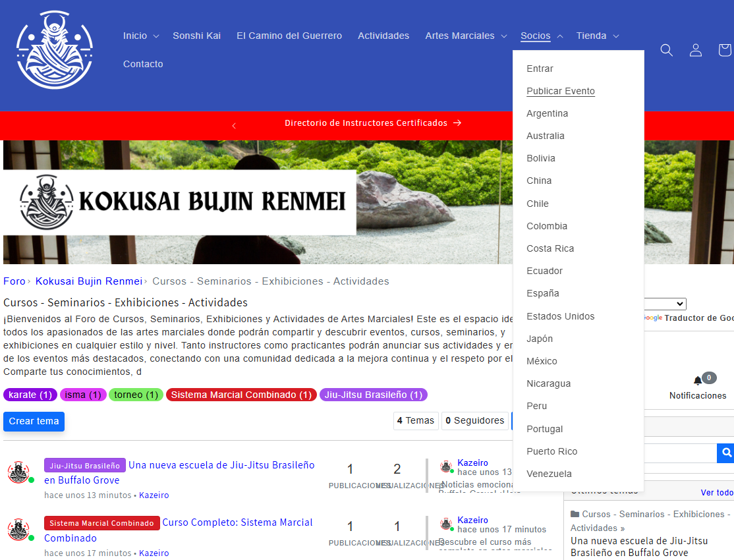Filter by isma (1) tag

click(83, 395)
